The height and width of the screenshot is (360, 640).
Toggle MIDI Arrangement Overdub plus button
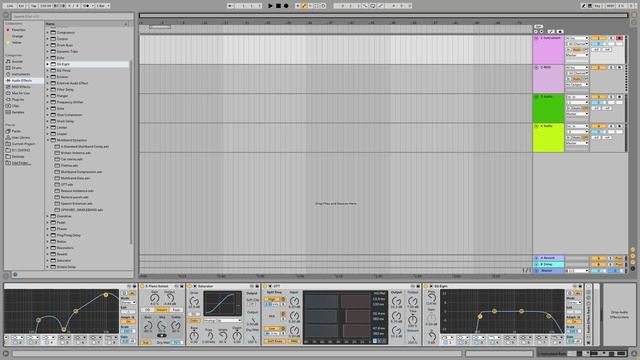click(298, 6)
